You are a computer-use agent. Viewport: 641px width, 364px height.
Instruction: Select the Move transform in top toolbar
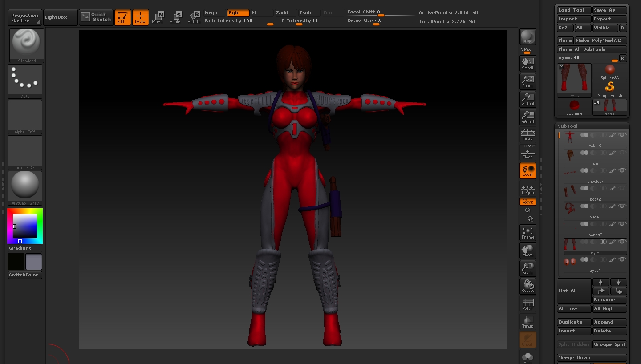[x=158, y=17]
